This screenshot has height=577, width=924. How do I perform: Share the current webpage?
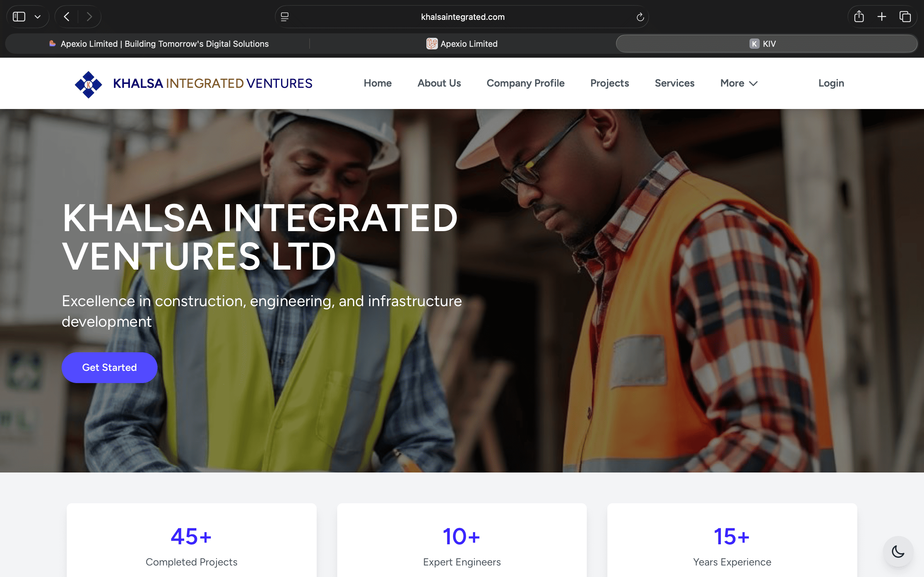859,16
